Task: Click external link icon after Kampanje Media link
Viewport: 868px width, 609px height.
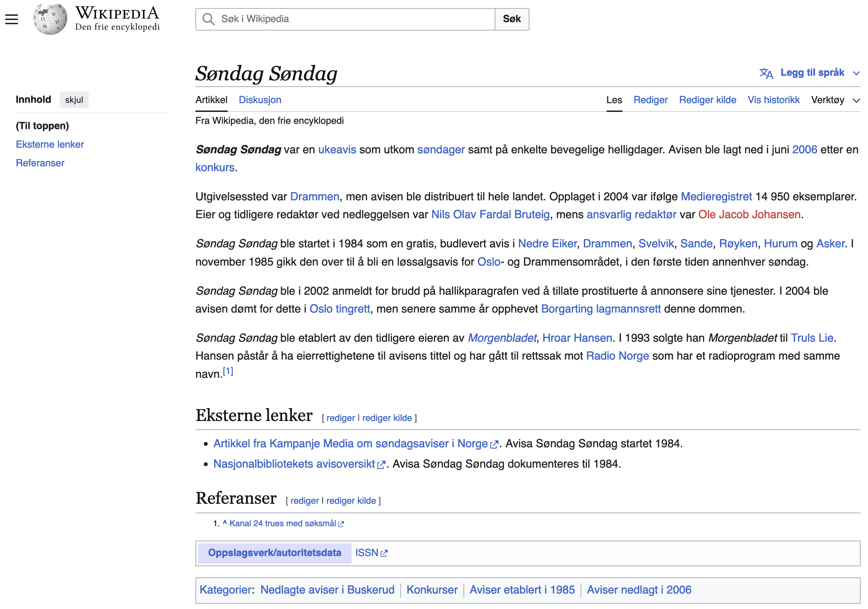Action: [x=494, y=445]
